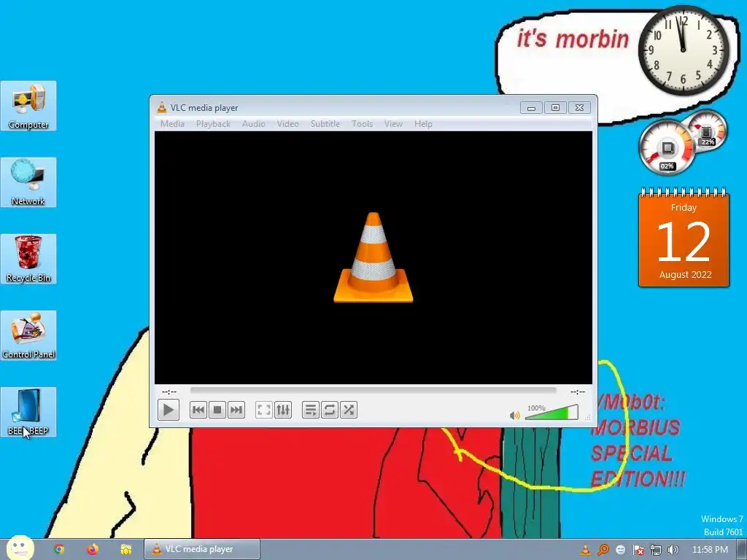The height and width of the screenshot is (560, 747).
Task: Click the Show desktop strip
Action: tap(742, 550)
